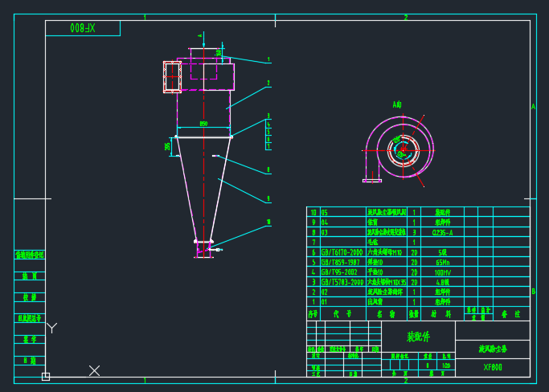Screen dimensions: 549x392
Task: Select the GB/T5783-2000 code cell
Action: pyautogui.click(x=342, y=282)
